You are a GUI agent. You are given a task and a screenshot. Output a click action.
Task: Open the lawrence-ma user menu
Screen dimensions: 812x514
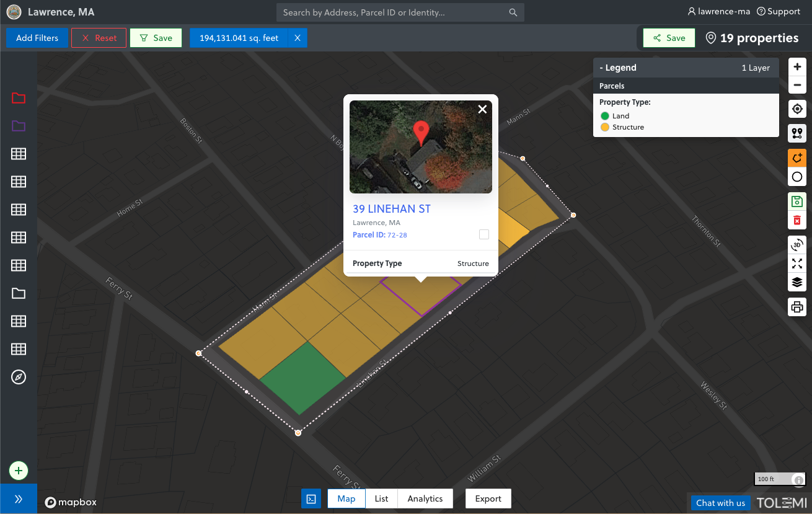(x=719, y=12)
